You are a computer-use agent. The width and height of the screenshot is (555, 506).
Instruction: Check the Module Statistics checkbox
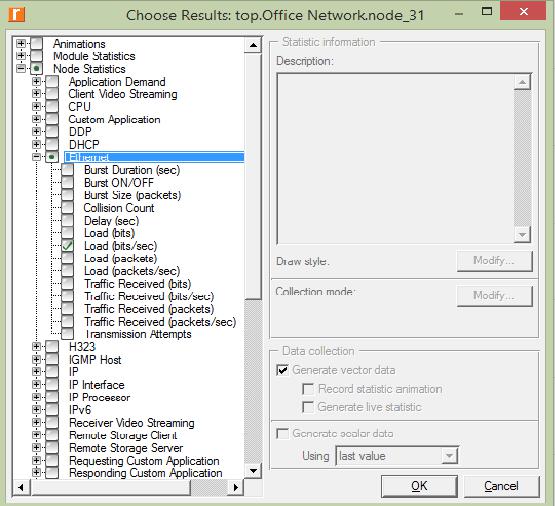point(36,56)
